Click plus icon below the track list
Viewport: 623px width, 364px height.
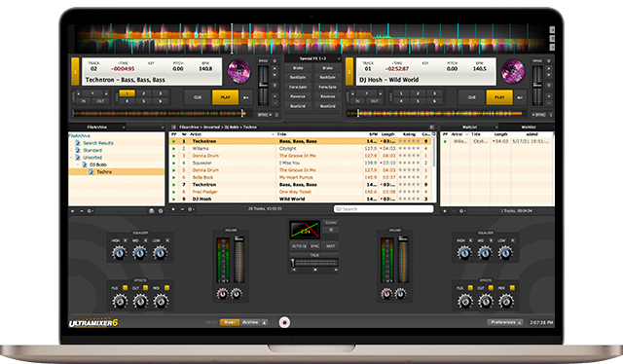173,209
